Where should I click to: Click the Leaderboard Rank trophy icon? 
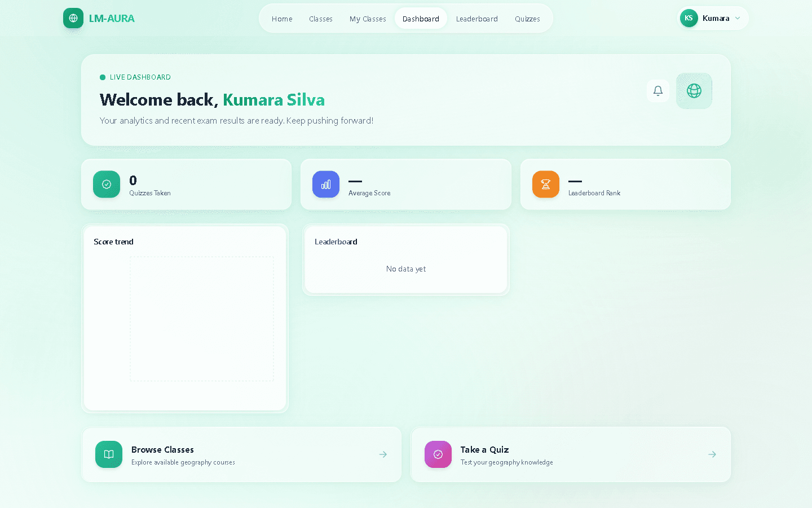546,185
